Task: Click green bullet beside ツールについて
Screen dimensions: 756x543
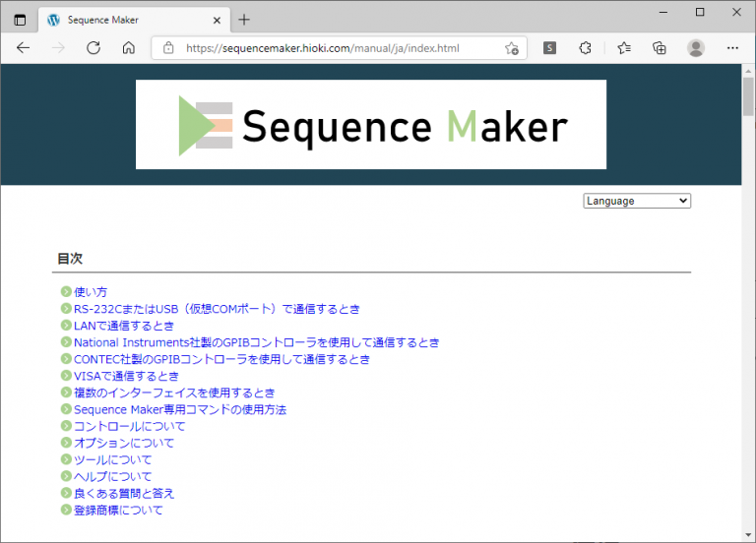Action: [x=66, y=459]
